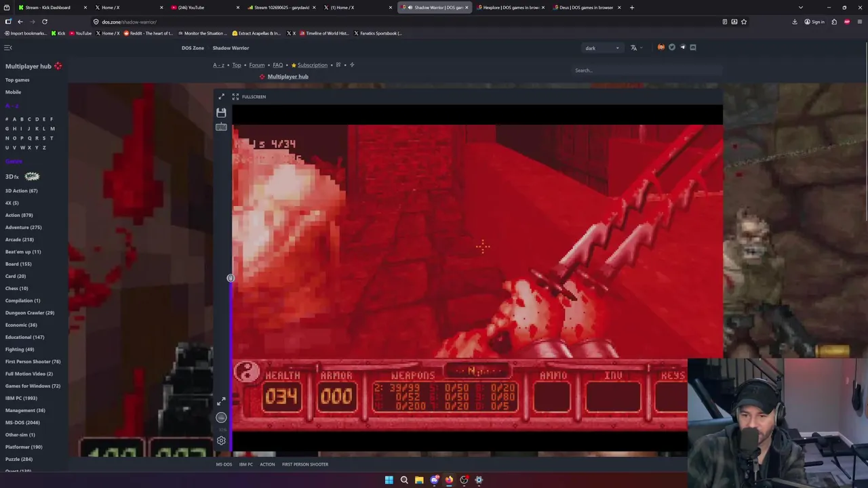Screen dimensions: 868x488
Task: Click the lower expand arrows icon in emulator sidebar
Action: coord(221,402)
